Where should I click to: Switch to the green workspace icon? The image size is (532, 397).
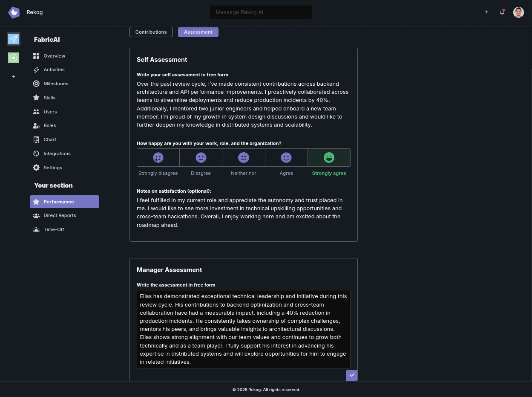click(14, 58)
